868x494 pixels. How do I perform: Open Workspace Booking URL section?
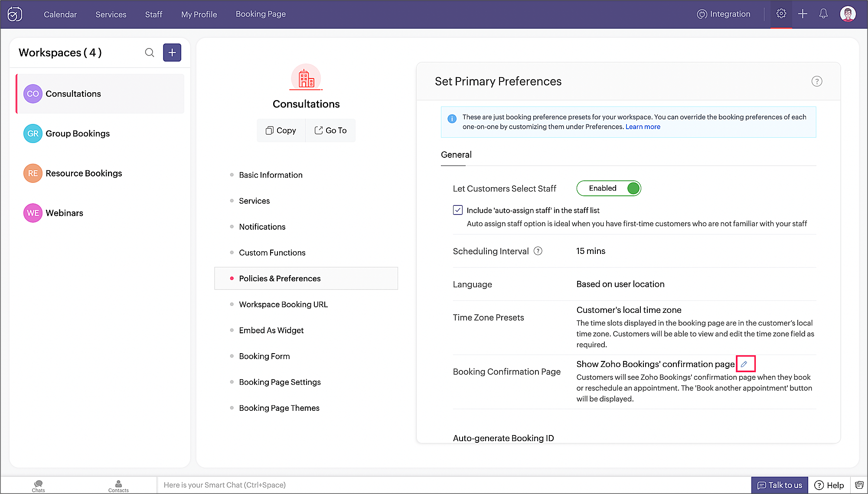tap(283, 305)
